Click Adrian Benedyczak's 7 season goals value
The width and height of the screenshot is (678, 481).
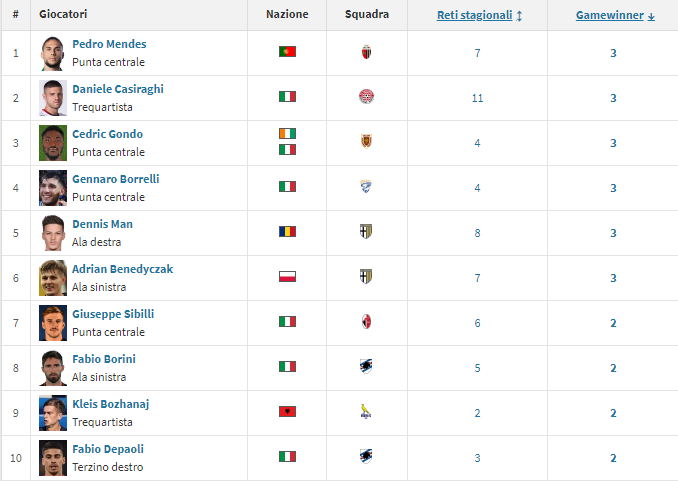[x=478, y=278]
